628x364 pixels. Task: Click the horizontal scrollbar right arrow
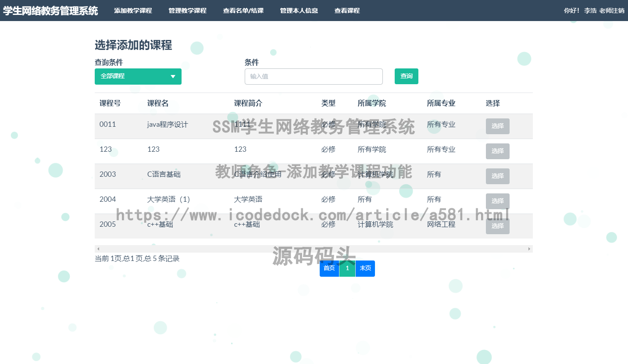point(529,249)
